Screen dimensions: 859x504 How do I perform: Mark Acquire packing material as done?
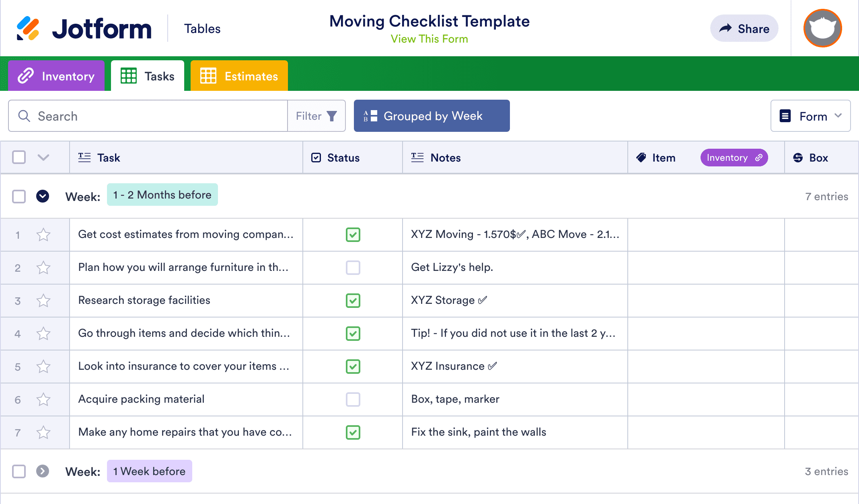[353, 400]
